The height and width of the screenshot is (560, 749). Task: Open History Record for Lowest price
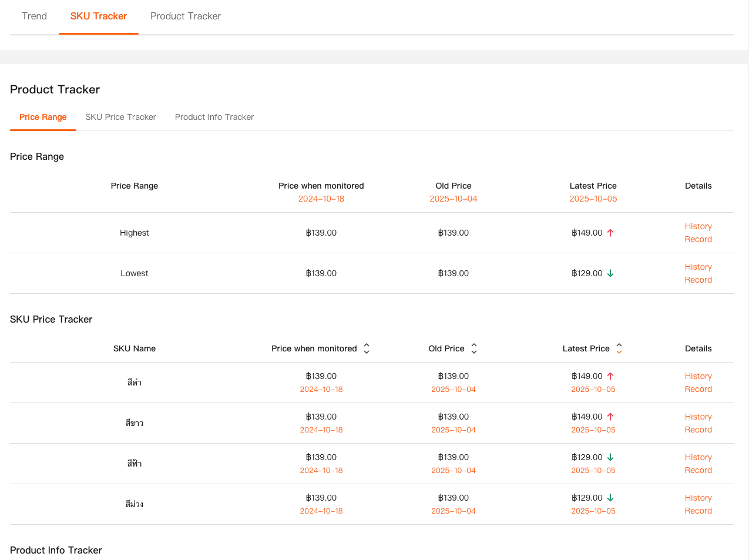point(698,273)
